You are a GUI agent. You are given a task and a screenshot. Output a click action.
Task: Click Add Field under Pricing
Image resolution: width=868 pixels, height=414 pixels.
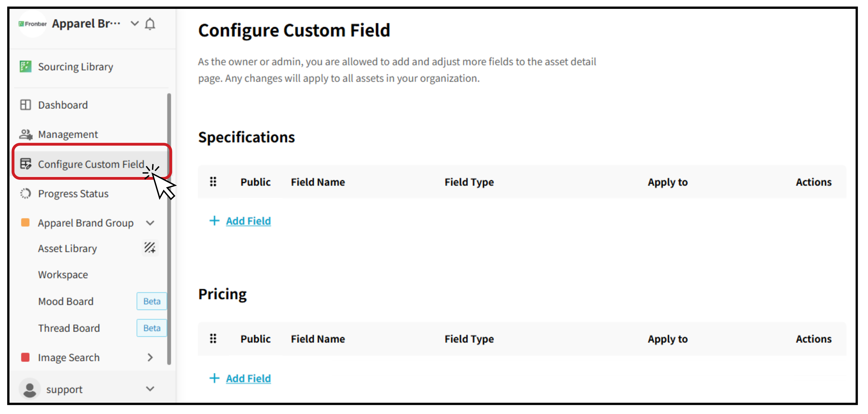(x=248, y=378)
